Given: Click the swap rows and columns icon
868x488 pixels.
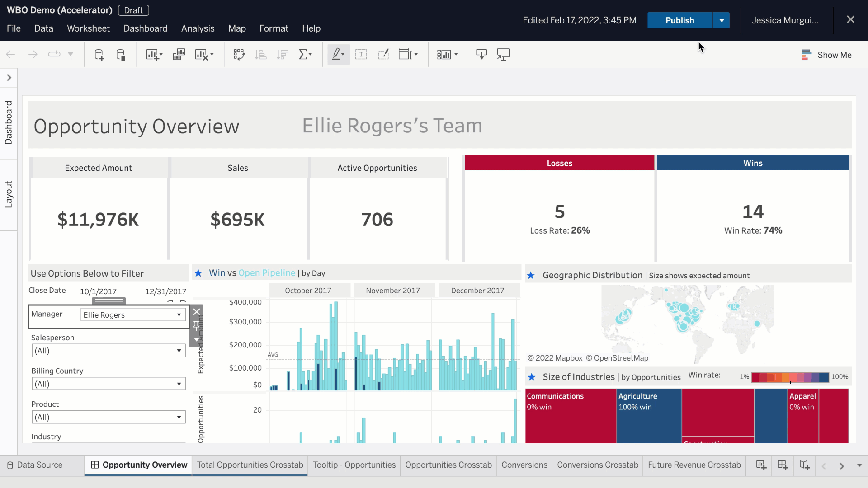Looking at the screenshot, I should point(239,55).
